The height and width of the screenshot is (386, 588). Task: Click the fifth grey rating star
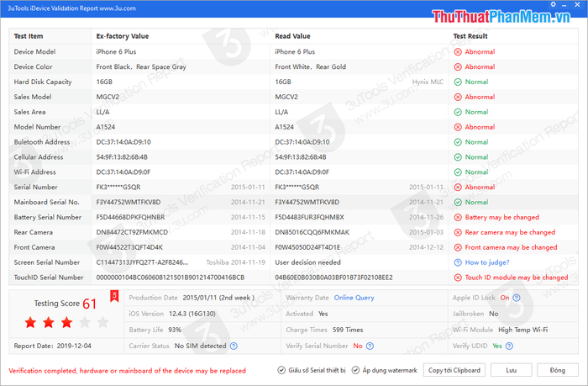coord(102,322)
